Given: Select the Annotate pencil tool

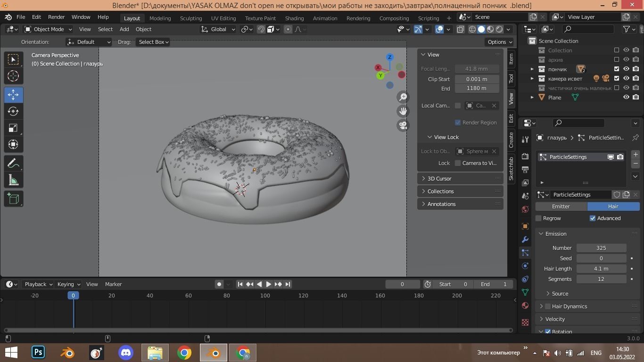Looking at the screenshot, I should (13, 164).
